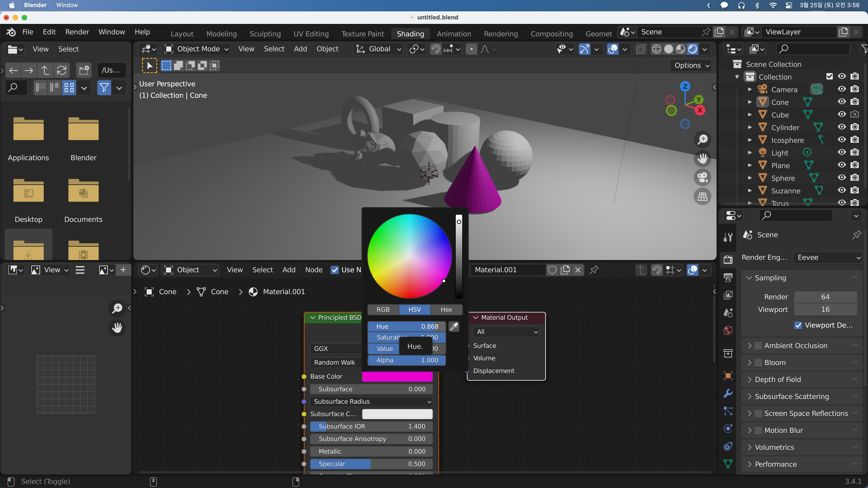Image resolution: width=868 pixels, height=488 pixels.
Task: Click the viewport zoom magnifier icon
Action: click(x=703, y=139)
